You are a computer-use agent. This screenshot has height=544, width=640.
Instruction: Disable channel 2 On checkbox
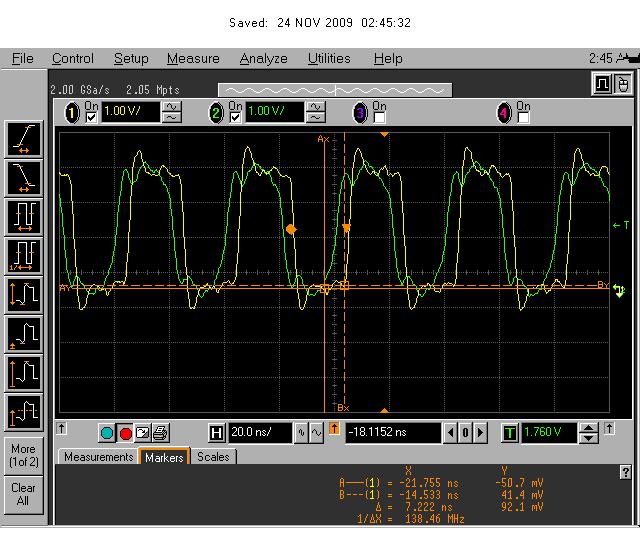(236, 118)
